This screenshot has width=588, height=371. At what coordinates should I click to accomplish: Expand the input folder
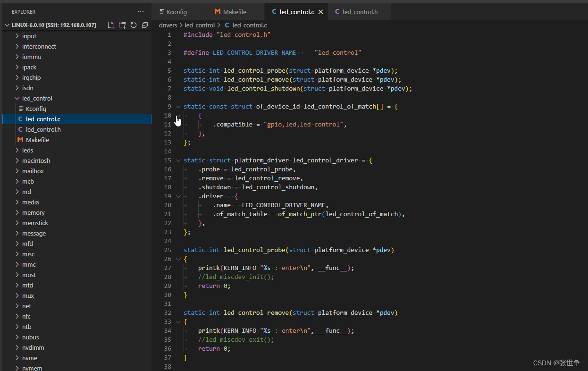tap(17, 36)
